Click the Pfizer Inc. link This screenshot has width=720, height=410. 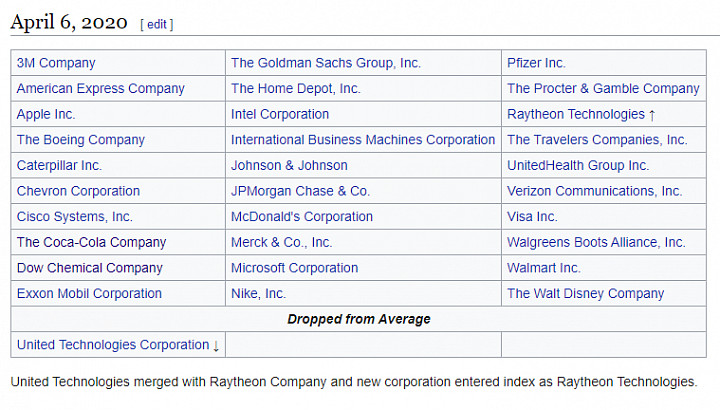(x=536, y=63)
